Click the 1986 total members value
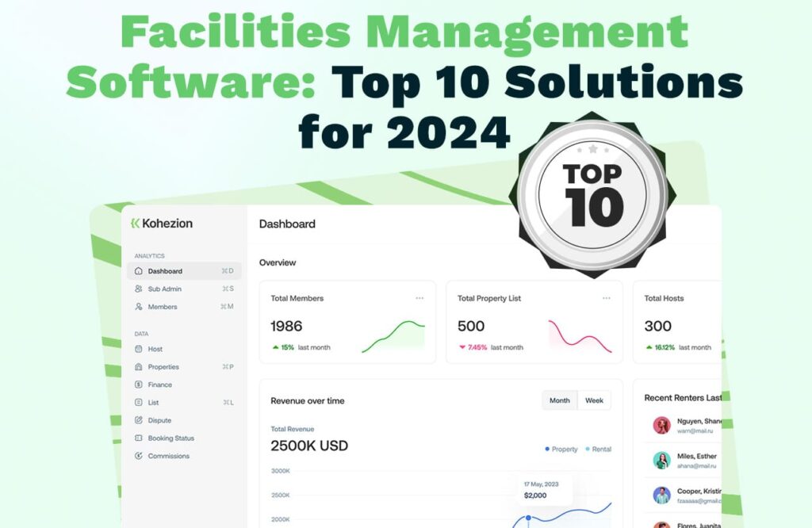The height and width of the screenshot is (528, 812). point(286,326)
